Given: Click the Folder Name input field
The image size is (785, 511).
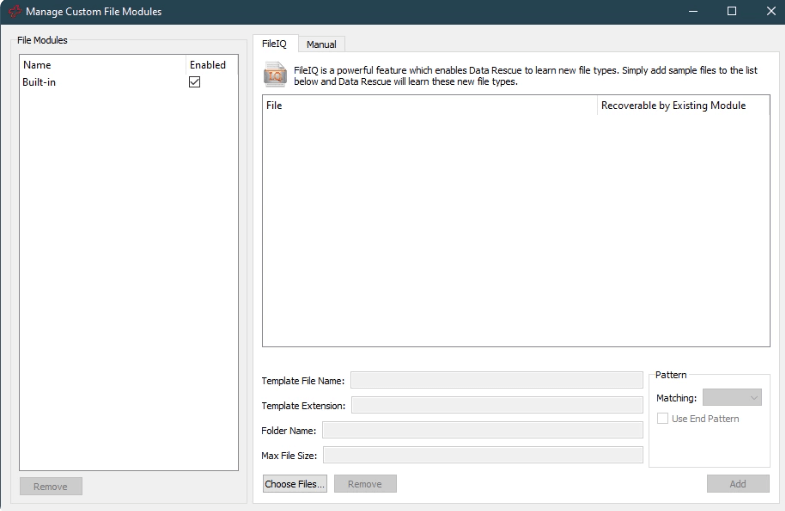Looking at the screenshot, I should [x=483, y=430].
